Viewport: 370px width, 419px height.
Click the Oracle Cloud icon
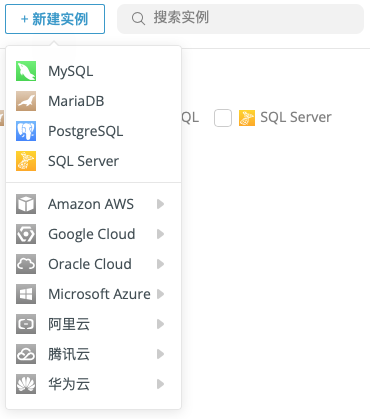26,264
